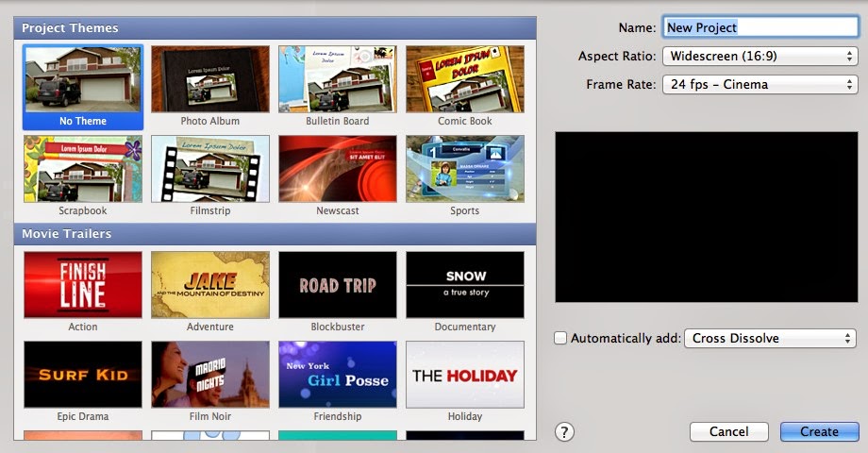Pick the Girl Posse Friendship trailer

(x=338, y=375)
